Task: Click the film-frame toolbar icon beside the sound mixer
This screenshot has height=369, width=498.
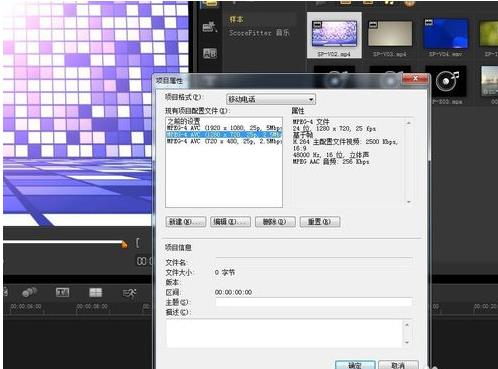Action: click(62, 292)
